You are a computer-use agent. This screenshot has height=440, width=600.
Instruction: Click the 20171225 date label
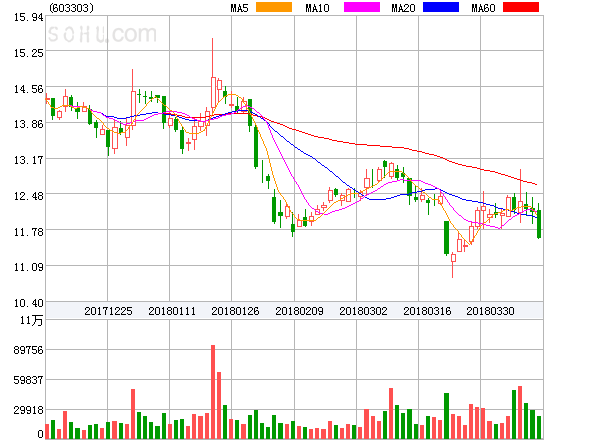click(x=108, y=311)
